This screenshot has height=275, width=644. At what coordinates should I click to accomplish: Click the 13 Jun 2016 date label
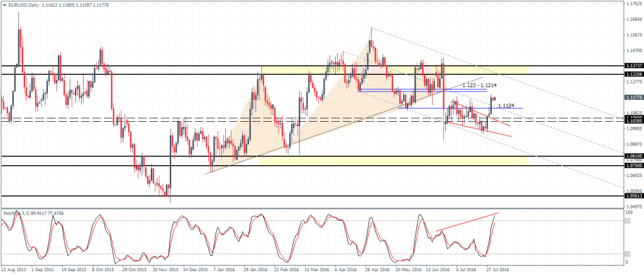coord(436,270)
